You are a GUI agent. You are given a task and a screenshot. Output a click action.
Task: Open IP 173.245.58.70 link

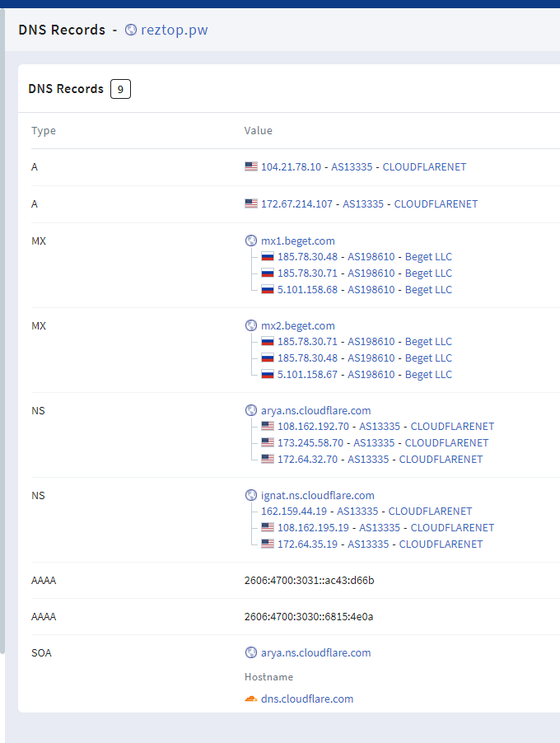(310, 442)
